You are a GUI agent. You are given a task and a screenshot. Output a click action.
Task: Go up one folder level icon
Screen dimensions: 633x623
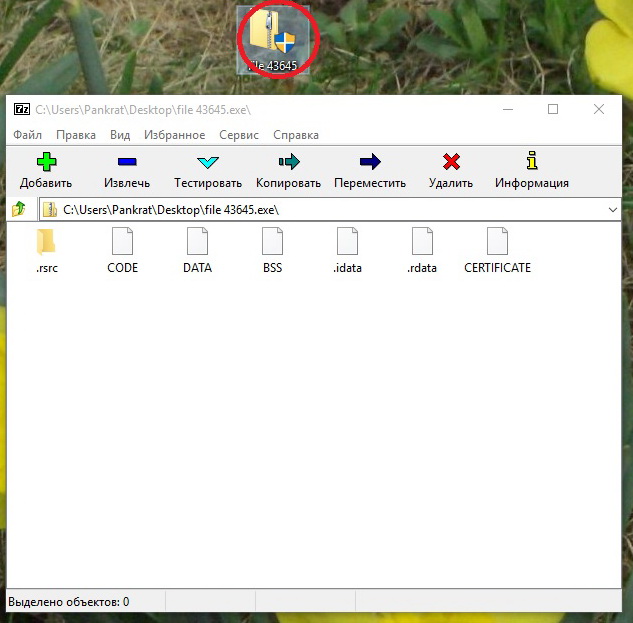tap(19, 209)
